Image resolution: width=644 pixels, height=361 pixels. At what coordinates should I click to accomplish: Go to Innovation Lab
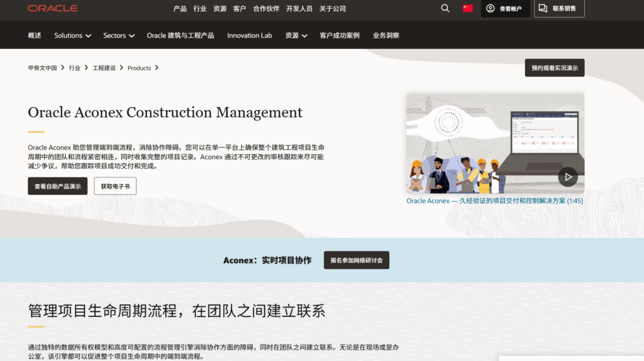(x=250, y=35)
